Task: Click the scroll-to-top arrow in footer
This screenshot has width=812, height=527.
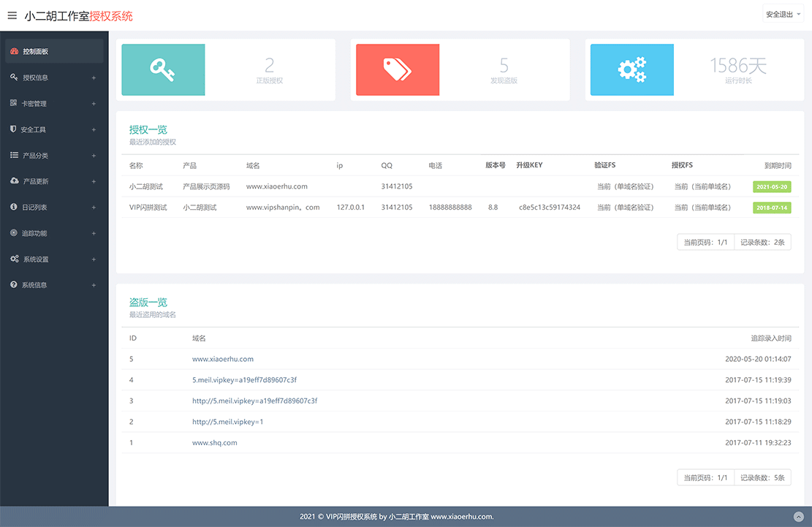Action: click(x=797, y=517)
